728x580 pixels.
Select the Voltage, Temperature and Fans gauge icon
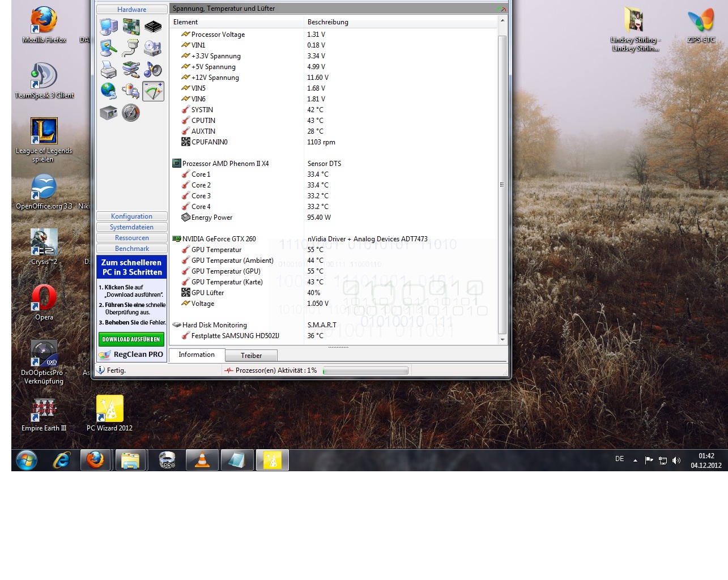[153, 91]
